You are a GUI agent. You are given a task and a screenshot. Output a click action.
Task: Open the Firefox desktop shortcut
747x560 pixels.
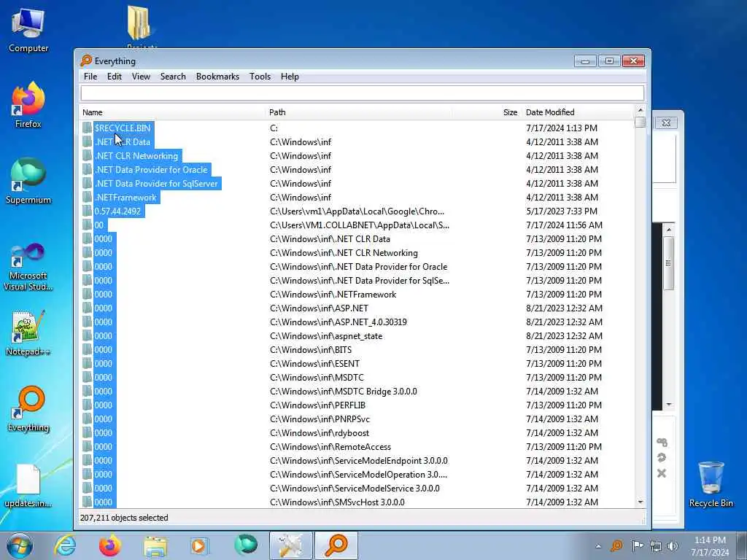[x=28, y=105]
